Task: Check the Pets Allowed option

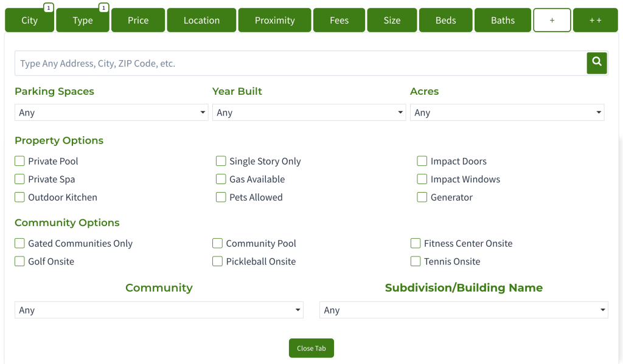Action: 221,197
